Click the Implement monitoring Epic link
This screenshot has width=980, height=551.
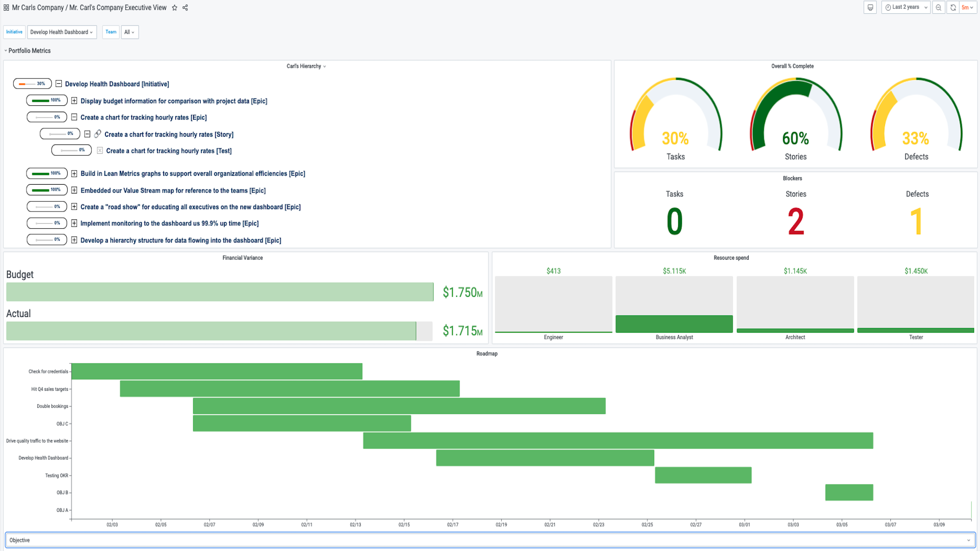pyautogui.click(x=170, y=223)
